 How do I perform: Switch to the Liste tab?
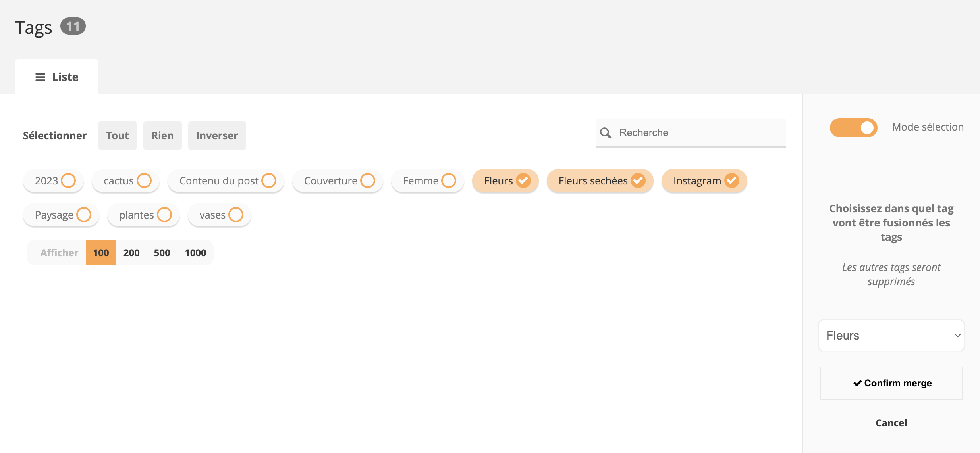(57, 77)
